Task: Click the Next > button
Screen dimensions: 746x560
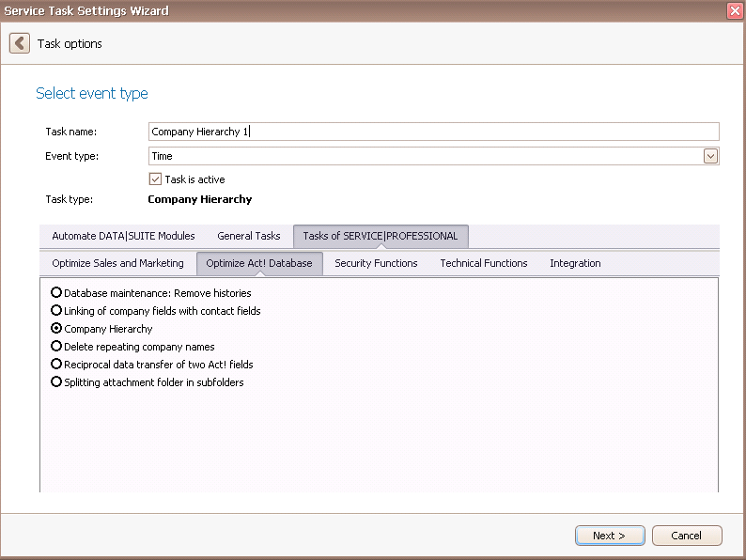Action: point(610,536)
